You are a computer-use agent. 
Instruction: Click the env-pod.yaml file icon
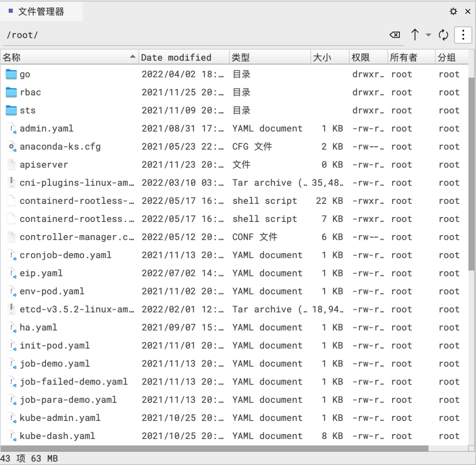11,291
